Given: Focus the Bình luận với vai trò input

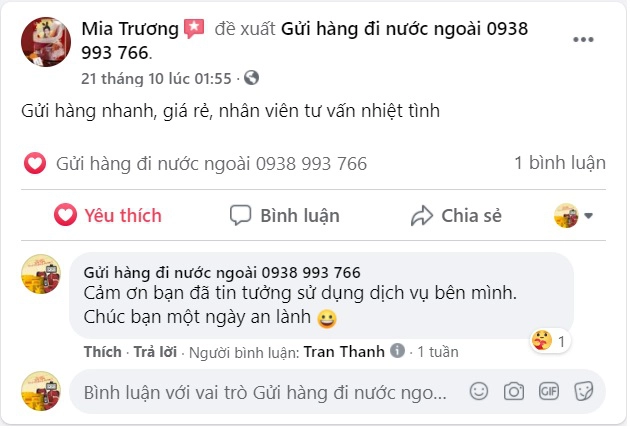Looking at the screenshot, I should coord(265,392).
